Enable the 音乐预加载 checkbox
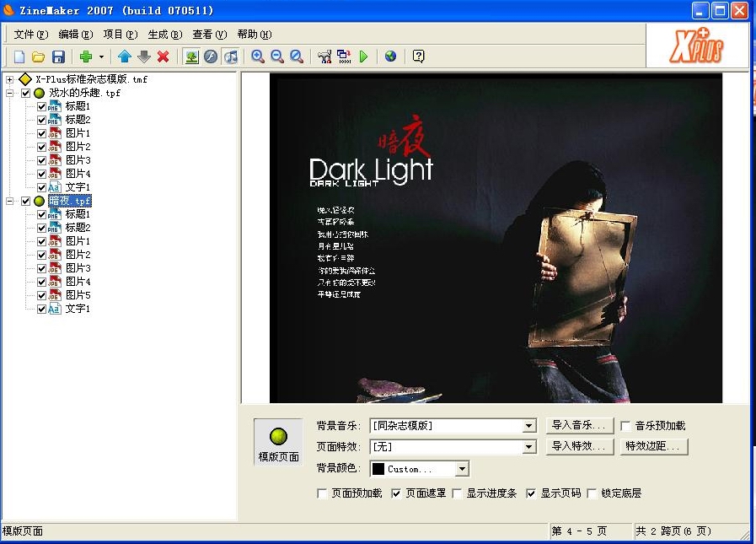This screenshot has width=756, height=544. point(625,426)
